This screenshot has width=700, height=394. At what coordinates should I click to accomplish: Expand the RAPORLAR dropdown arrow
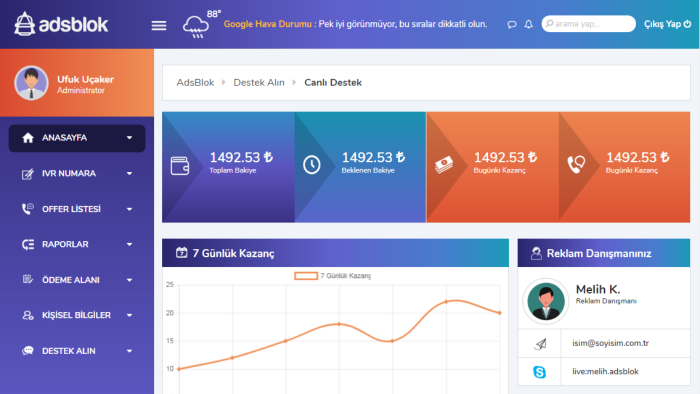point(129,245)
